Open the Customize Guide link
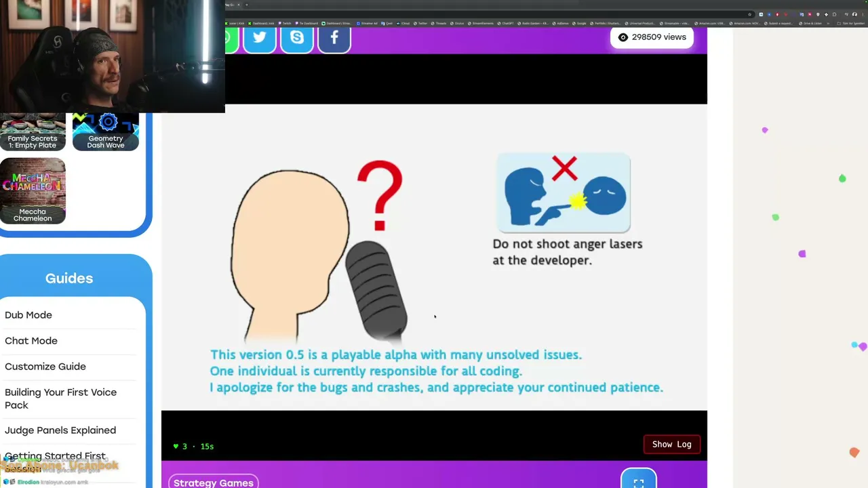This screenshot has height=488, width=868. click(x=45, y=367)
